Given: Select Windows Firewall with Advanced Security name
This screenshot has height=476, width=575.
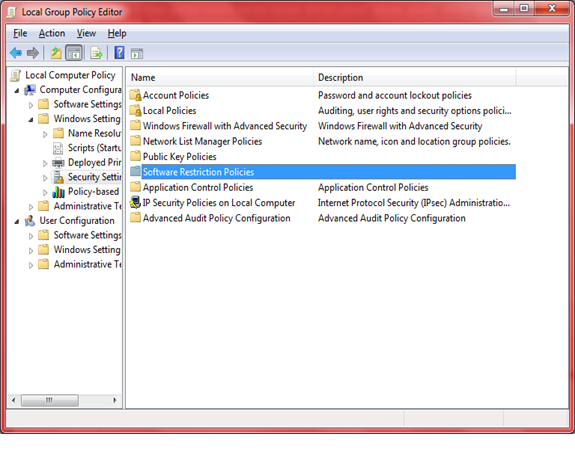Looking at the screenshot, I should pyautogui.click(x=225, y=126).
